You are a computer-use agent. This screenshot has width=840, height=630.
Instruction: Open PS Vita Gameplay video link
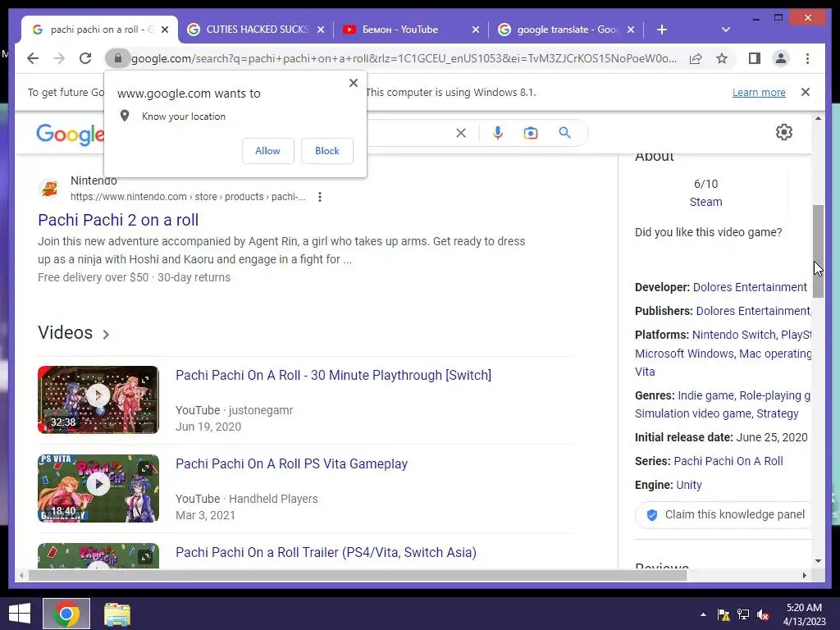pyautogui.click(x=291, y=463)
